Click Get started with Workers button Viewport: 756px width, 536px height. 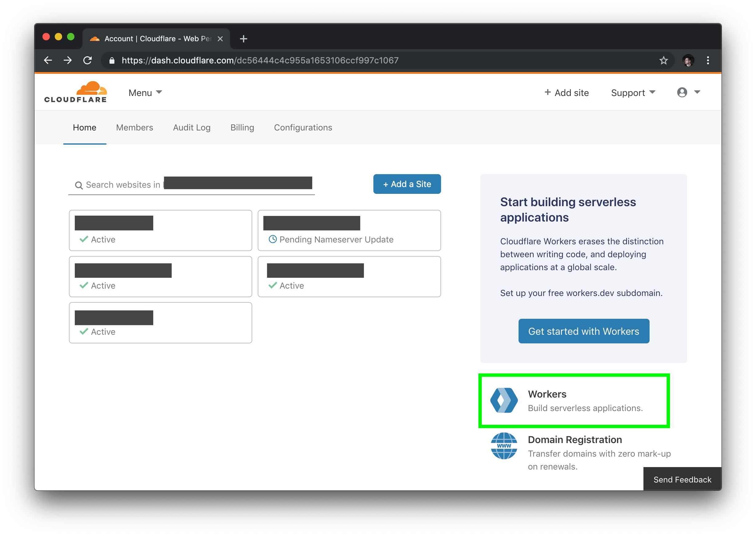583,331
